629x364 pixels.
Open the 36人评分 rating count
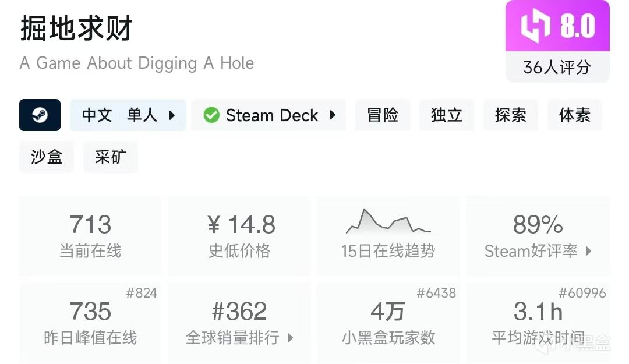point(557,67)
